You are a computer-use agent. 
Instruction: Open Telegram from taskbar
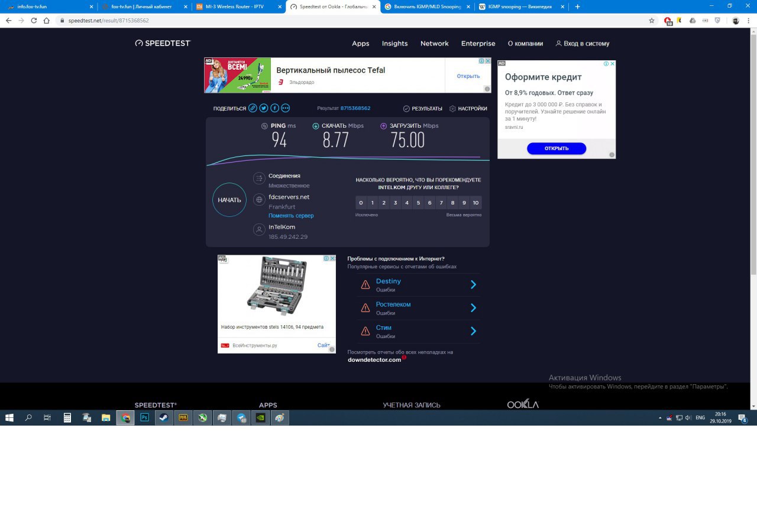point(241,417)
